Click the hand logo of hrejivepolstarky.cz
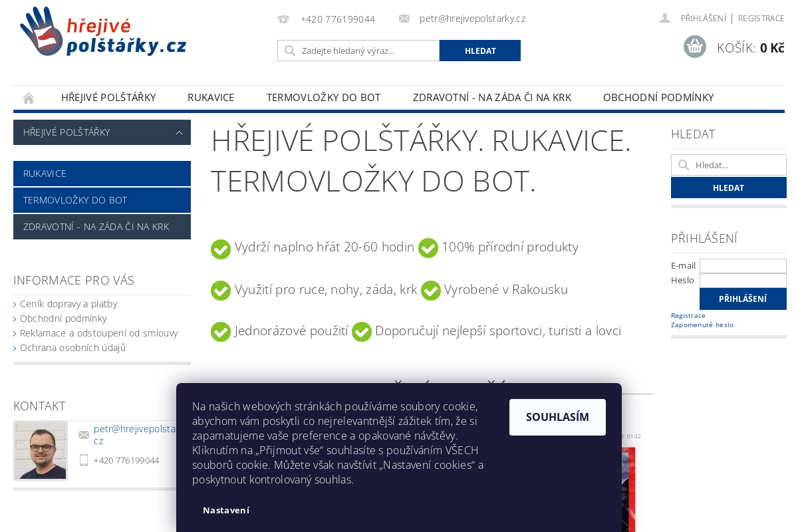The width and height of the screenshot is (798, 532). (x=40, y=31)
